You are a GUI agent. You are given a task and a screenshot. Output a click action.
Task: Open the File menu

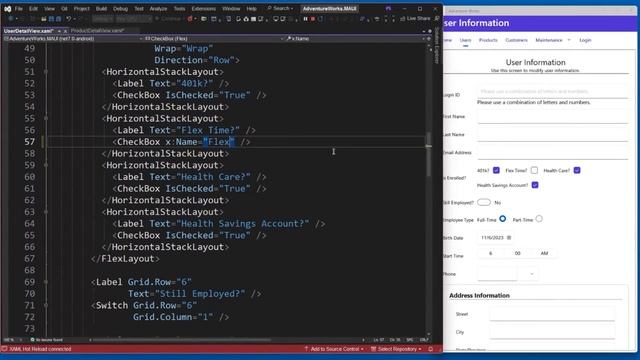click(19, 9)
